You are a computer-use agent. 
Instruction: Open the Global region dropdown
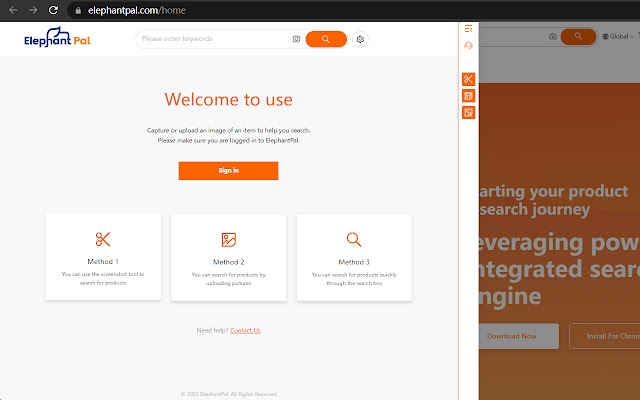pos(618,36)
